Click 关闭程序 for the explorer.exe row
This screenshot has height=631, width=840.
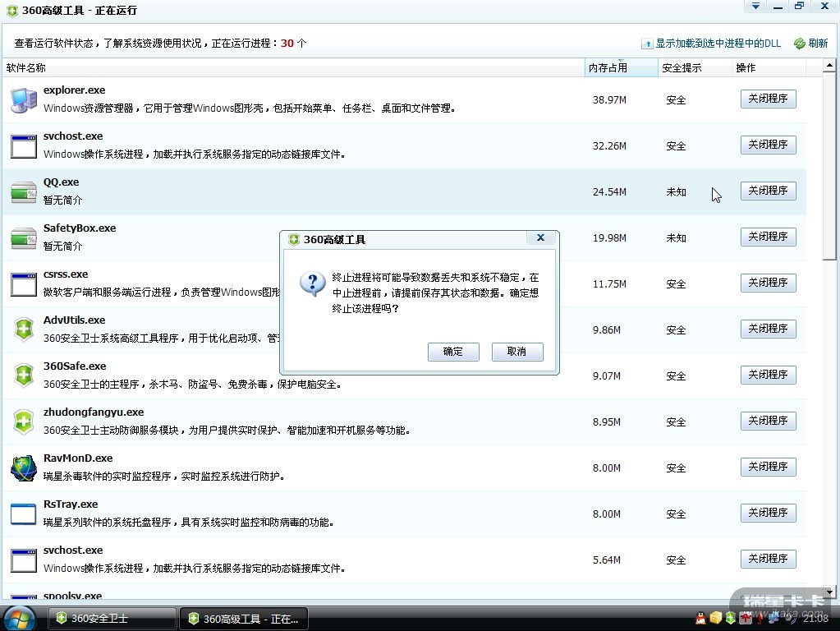click(x=768, y=99)
